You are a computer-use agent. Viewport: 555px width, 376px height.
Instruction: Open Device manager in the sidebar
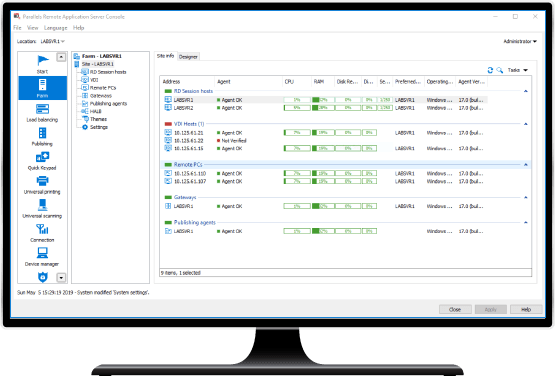coord(42,253)
